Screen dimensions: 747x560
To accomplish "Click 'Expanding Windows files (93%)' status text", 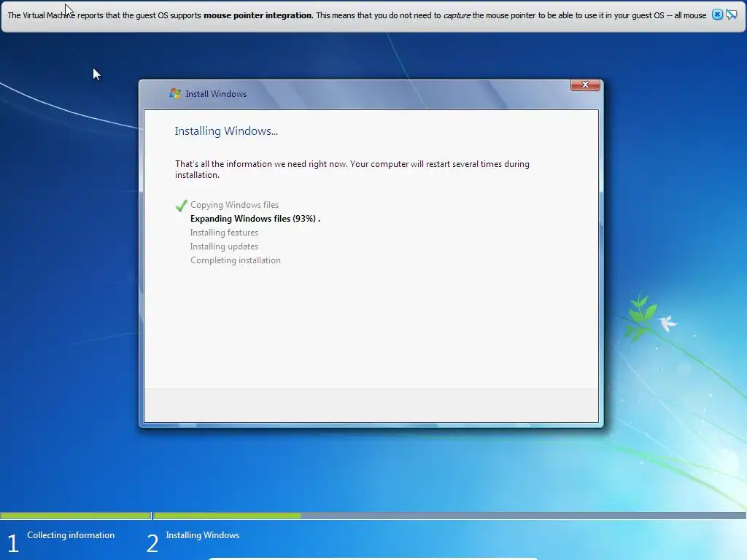I will [x=255, y=219].
